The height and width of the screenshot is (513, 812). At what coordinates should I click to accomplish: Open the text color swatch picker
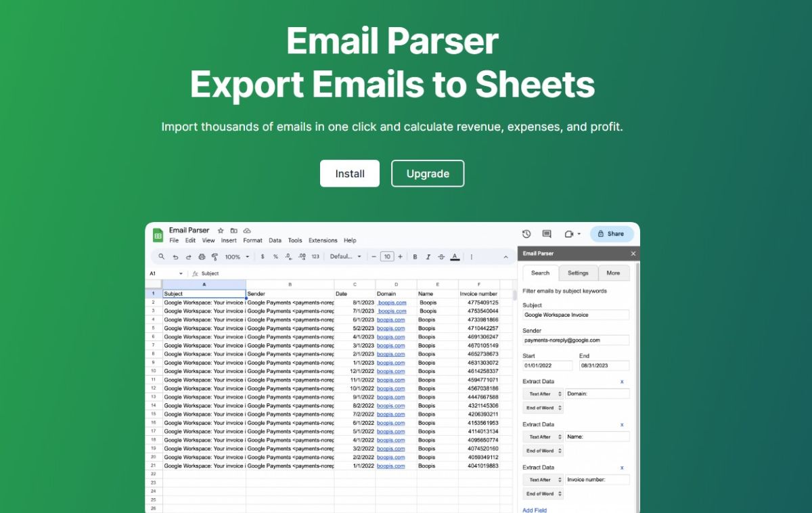pos(455,257)
